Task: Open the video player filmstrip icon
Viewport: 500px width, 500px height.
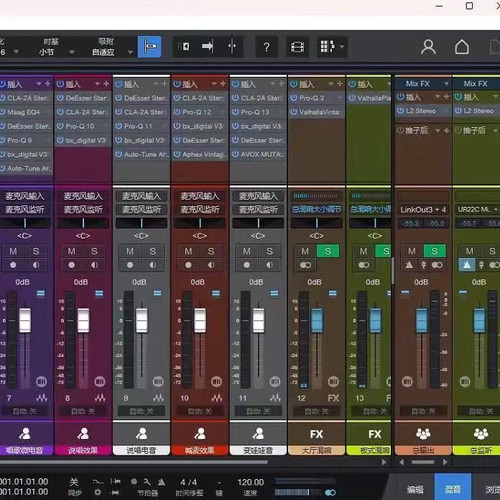Action: pos(297,47)
